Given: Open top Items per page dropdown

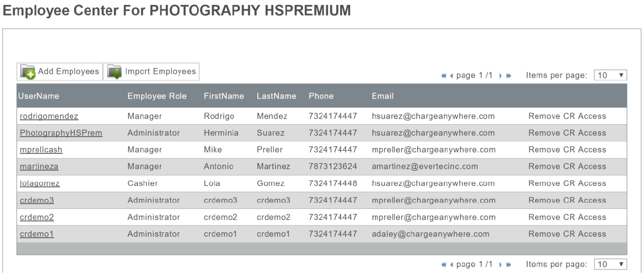Looking at the screenshot, I should (x=610, y=75).
